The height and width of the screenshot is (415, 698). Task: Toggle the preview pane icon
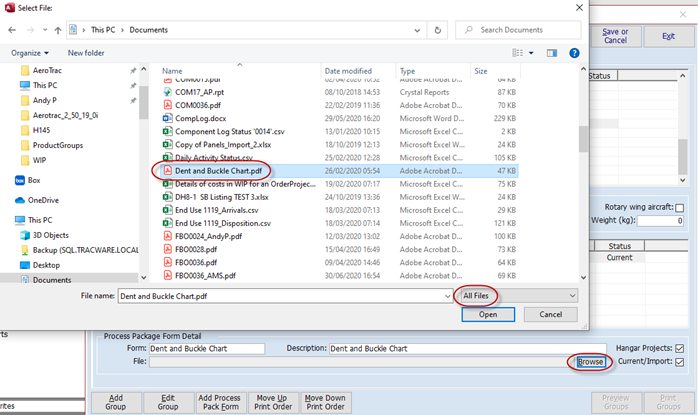[552, 52]
